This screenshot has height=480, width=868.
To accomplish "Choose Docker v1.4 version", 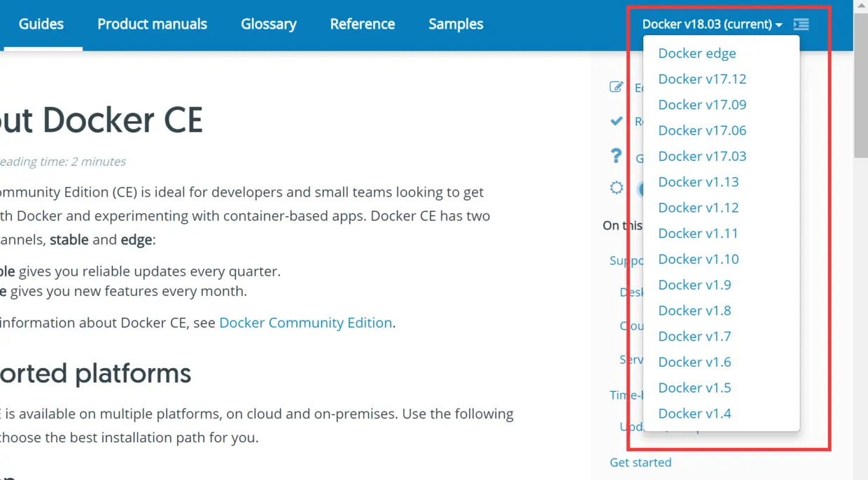I will tap(694, 414).
